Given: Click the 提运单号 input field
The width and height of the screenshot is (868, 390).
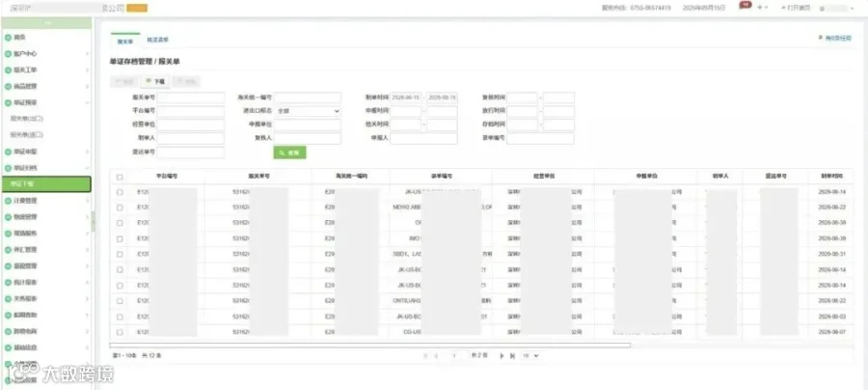Looking at the screenshot, I should coord(191,152).
